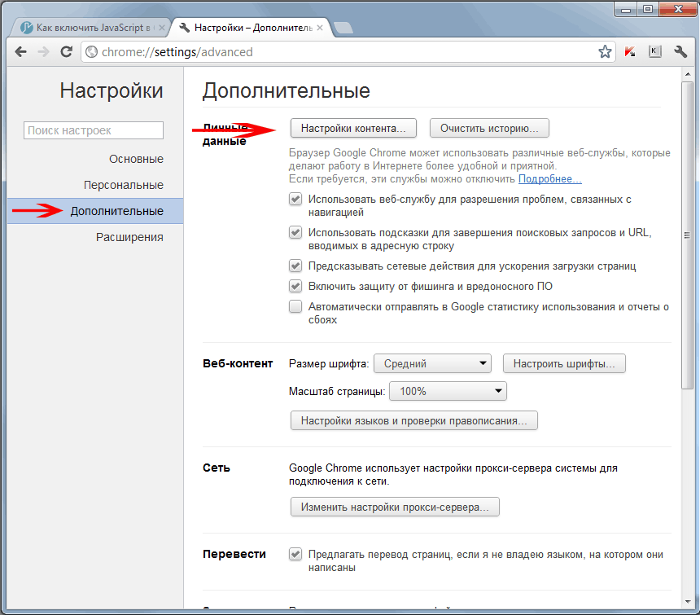This screenshot has height=615, width=700.
Task: Open Расширения settings section
Action: click(x=129, y=237)
